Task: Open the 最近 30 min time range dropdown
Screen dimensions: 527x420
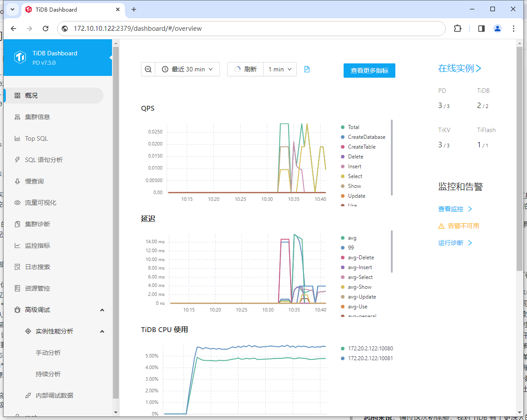Action: 187,69
